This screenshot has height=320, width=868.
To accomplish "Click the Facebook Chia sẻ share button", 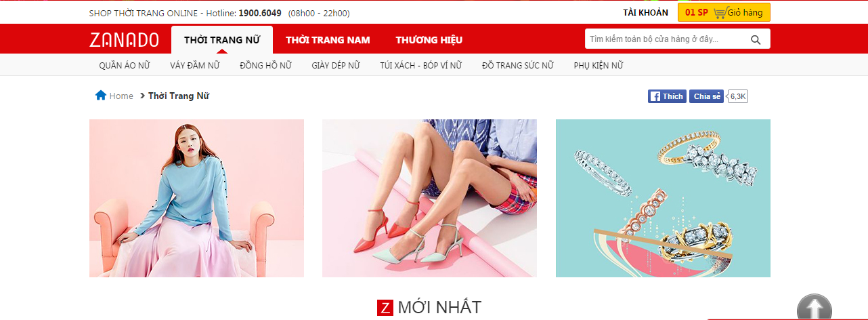I will click(x=707, y=96).
